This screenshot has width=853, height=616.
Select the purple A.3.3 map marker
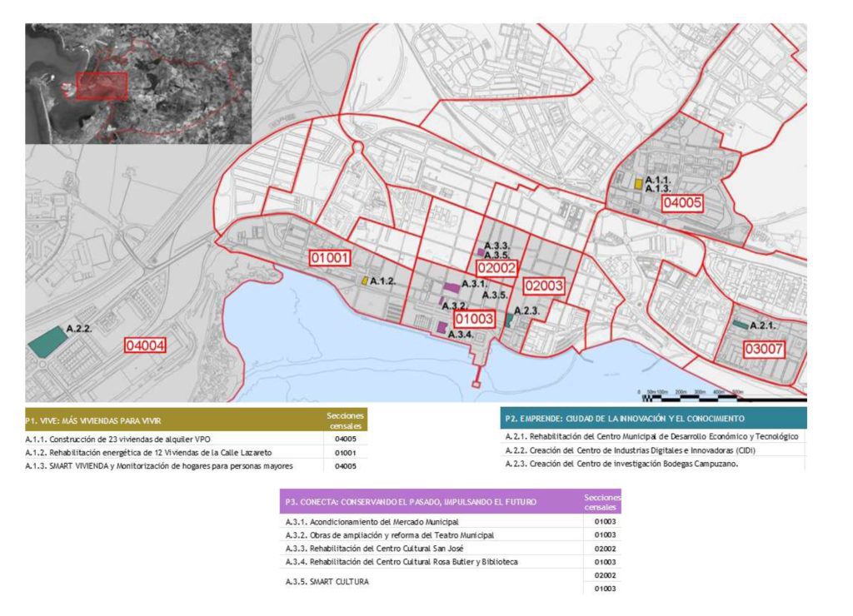[x=480, y=251]
